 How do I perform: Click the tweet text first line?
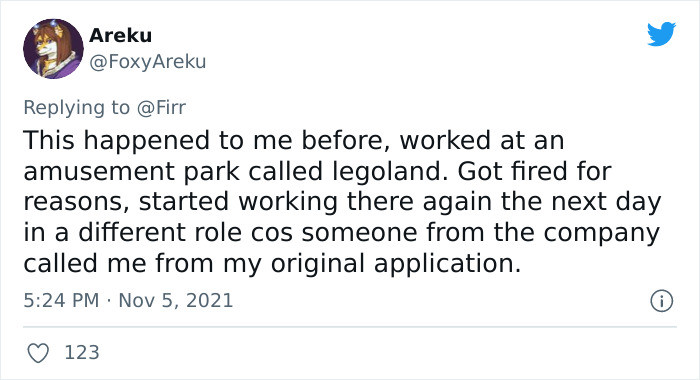pyautogui.click(x=294, y=141)
